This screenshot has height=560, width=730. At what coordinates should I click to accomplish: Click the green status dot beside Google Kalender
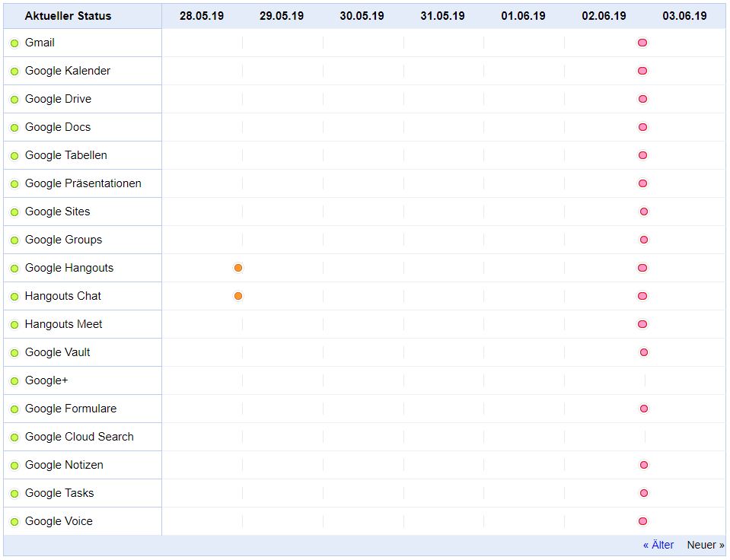14,72
